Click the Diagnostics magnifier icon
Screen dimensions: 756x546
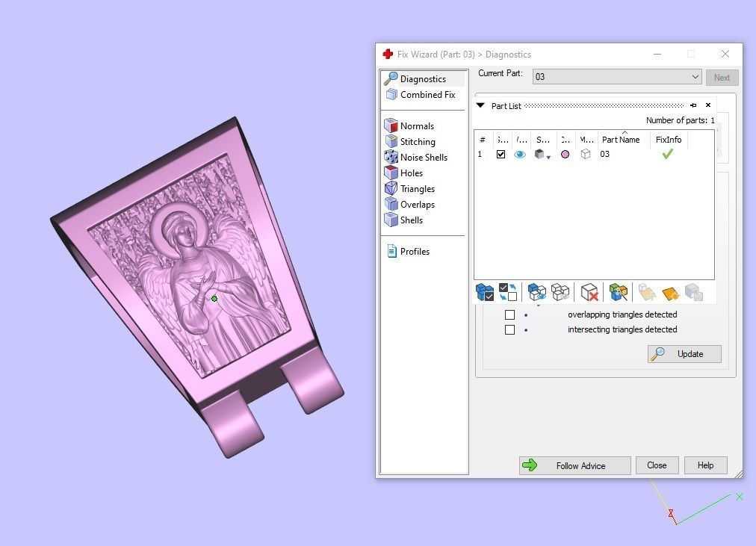click(x=391, y=78)
